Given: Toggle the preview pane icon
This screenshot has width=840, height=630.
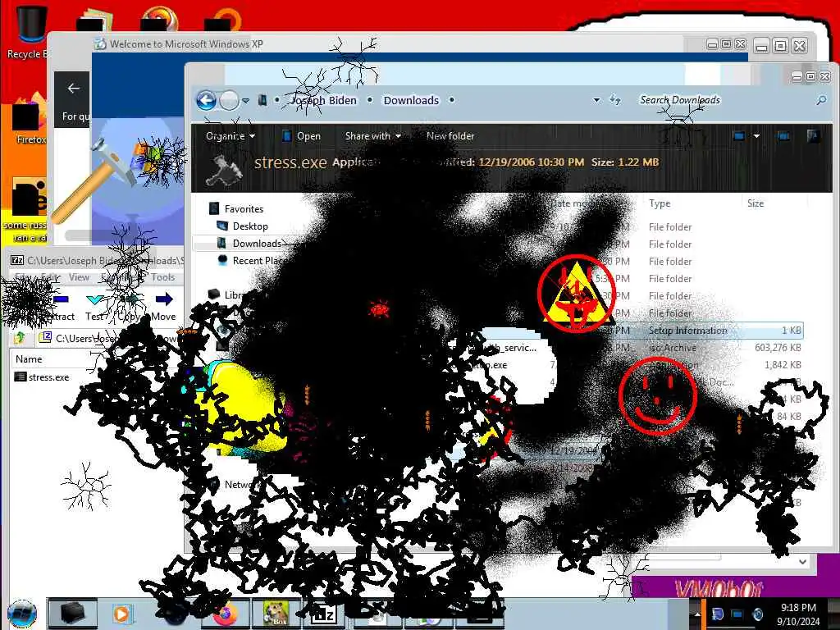Looking at the screenshot, I should [x=783, y=136].
